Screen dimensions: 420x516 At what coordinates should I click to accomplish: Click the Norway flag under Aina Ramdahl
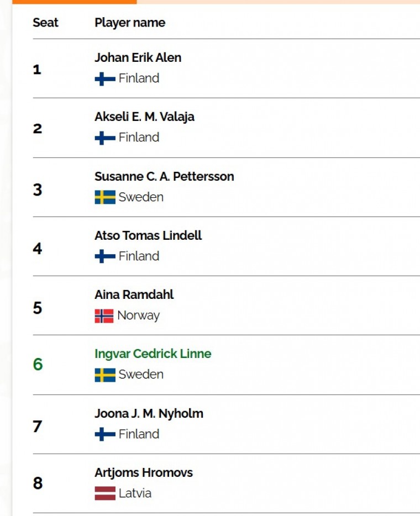click(104, 316)
